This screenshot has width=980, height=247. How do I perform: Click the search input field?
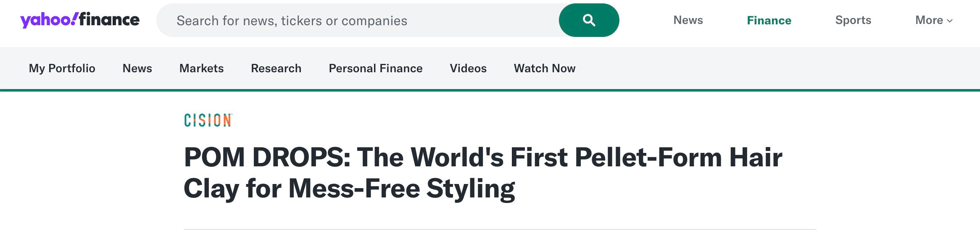(x=357, y=20)
